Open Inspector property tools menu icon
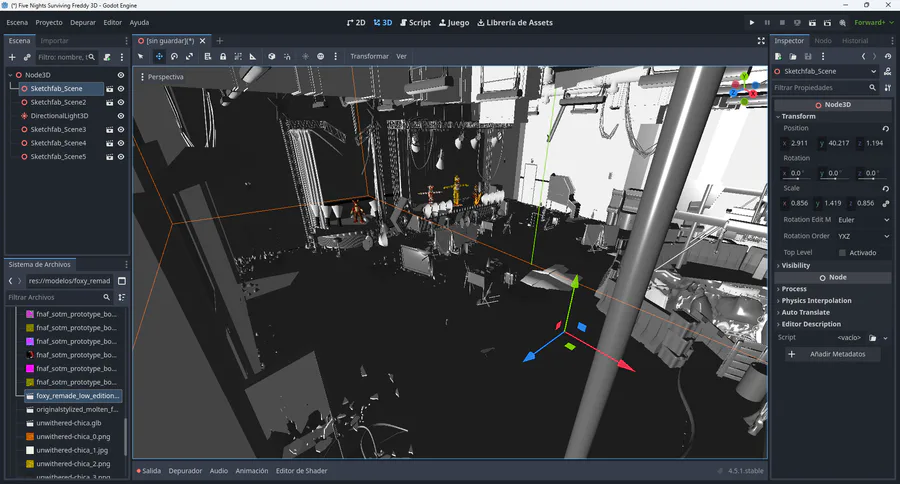 click(888, 88)
